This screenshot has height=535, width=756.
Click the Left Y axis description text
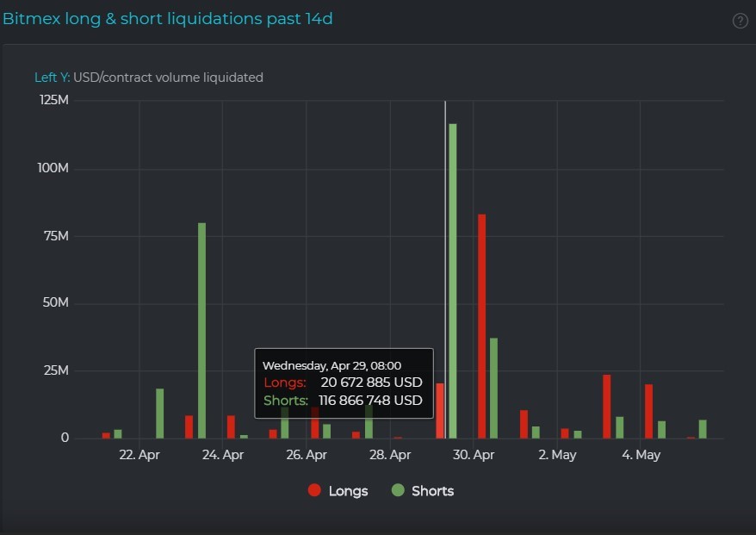click(x=149, y=78)
